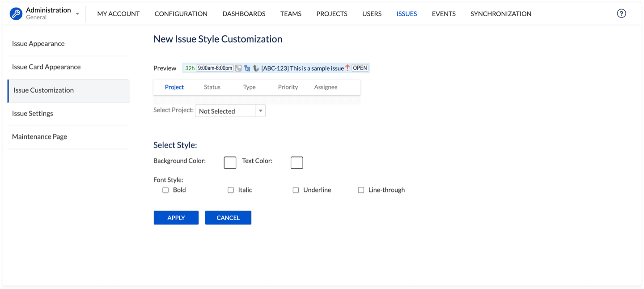Viewport: 644px width, 289px height.
Task: Click the red priority arrow in preview
Action: [347, 68]
